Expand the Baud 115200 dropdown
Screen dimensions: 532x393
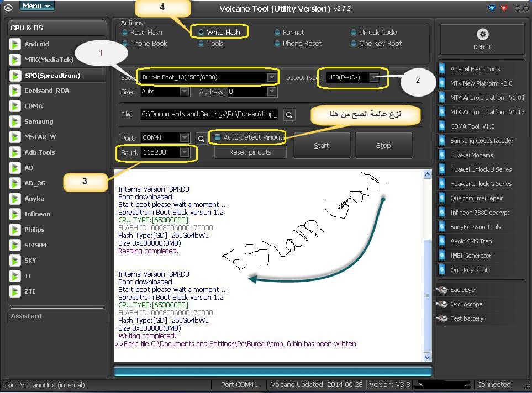tap(184, 152)
